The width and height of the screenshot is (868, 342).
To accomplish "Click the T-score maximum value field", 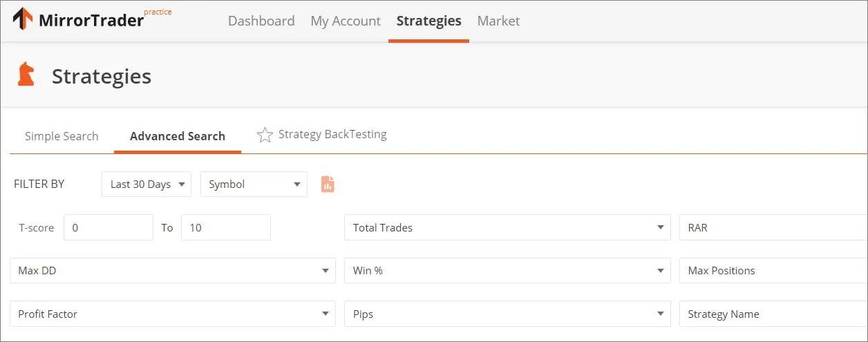I will (225, 227).
